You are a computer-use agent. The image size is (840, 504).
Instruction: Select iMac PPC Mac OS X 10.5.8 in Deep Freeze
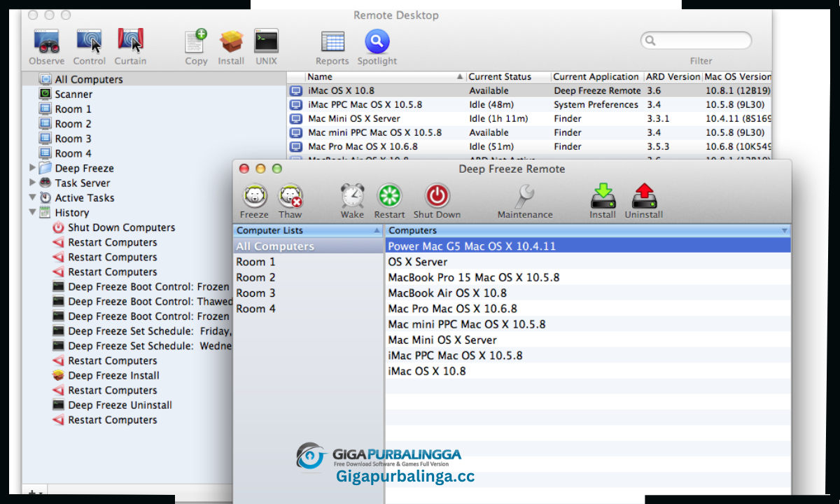point(588,355)
